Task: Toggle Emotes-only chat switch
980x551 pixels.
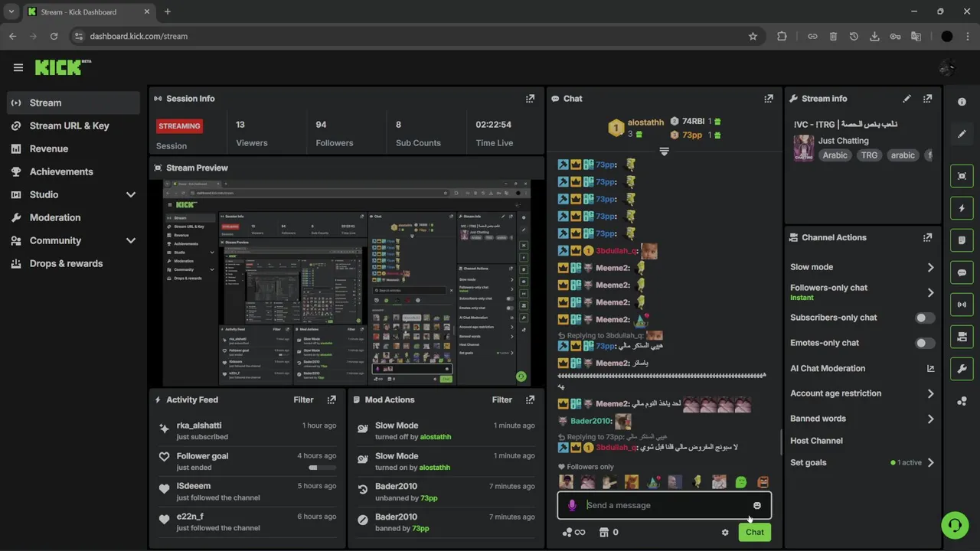Action: pyautogui.click(x=925, y=343)
